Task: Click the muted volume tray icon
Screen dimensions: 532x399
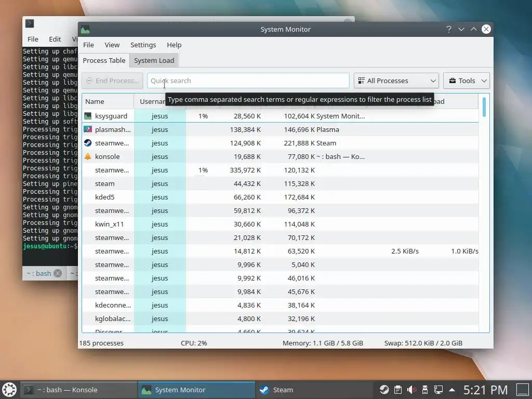Action: click(x=411, y=390)
